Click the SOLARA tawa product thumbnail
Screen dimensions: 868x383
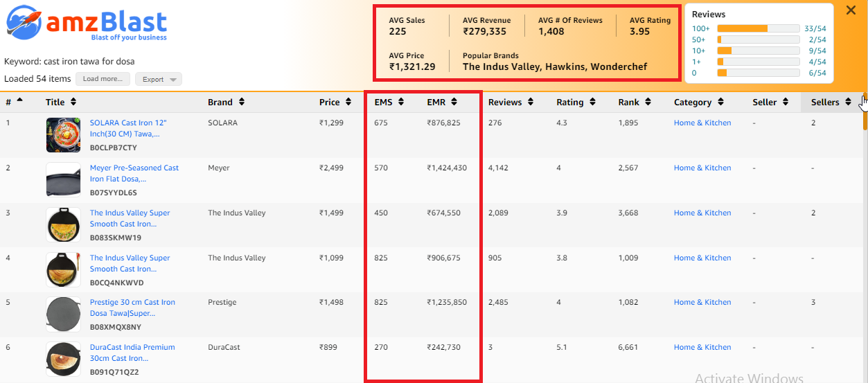[x=63, y=135]
